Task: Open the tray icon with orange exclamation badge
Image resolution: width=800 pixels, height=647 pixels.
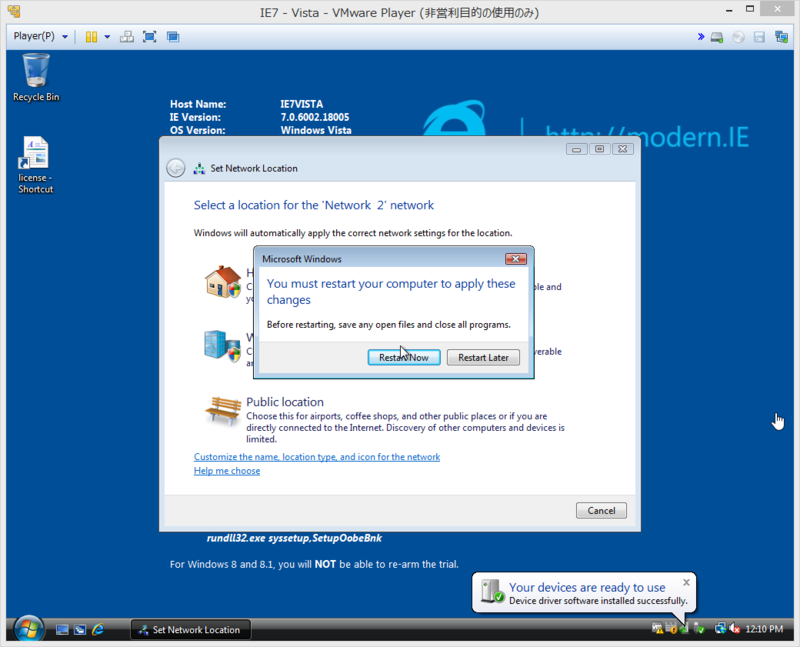Action: (671, 628)
